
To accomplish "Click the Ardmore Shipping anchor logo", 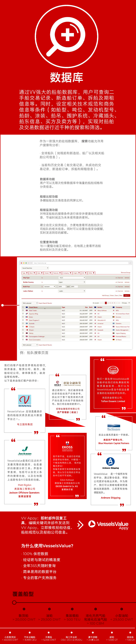I will click(110, 461).
